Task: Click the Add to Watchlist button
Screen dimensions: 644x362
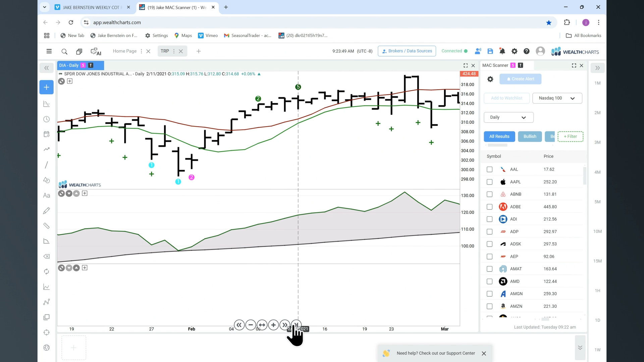Action: (x=506, y=98)
